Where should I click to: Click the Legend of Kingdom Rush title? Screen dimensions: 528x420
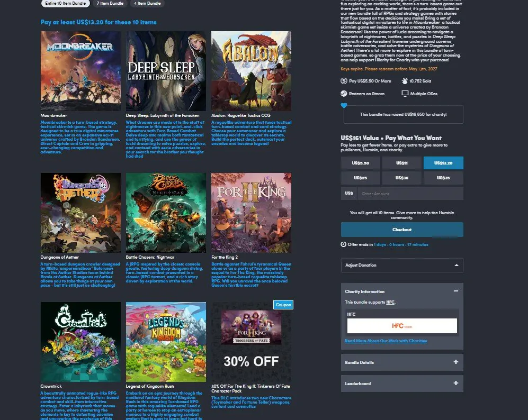coord(150,386)
